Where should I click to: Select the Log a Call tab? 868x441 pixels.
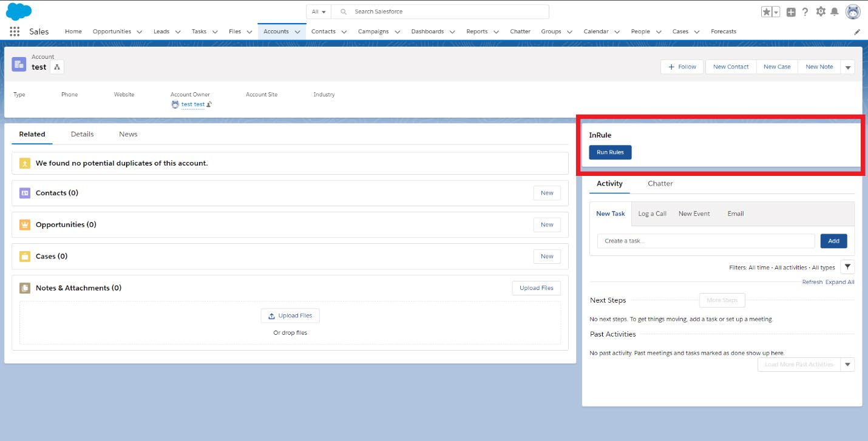(653, 214)
